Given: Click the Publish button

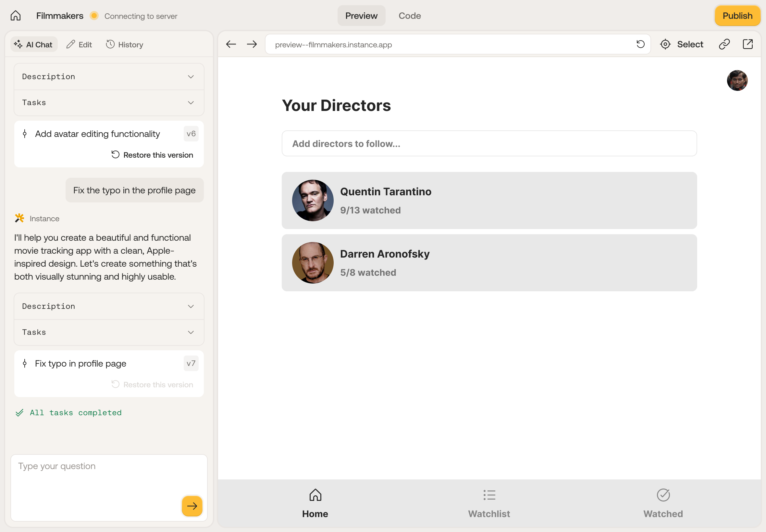Looking at the screenshot, I should click(x=737, y=16).
